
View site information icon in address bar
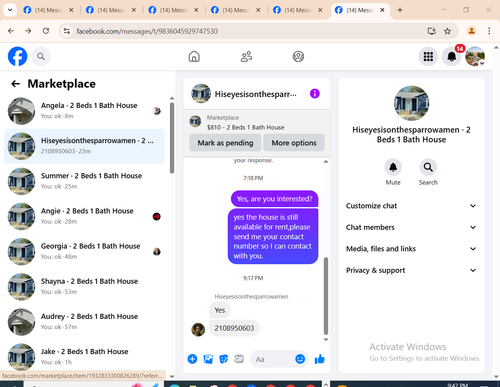(x=67, y=31)
